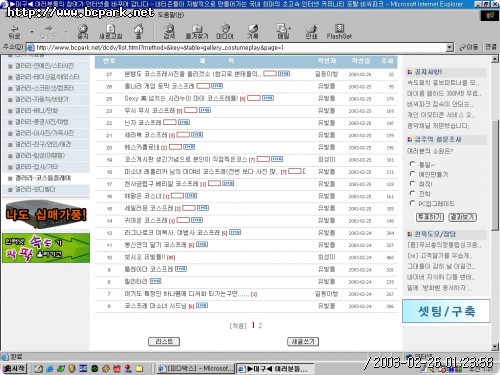This screenshot has height=375, width=500.
Task: Open the Mail (메일) toolbar button
Action: (282, 32)
